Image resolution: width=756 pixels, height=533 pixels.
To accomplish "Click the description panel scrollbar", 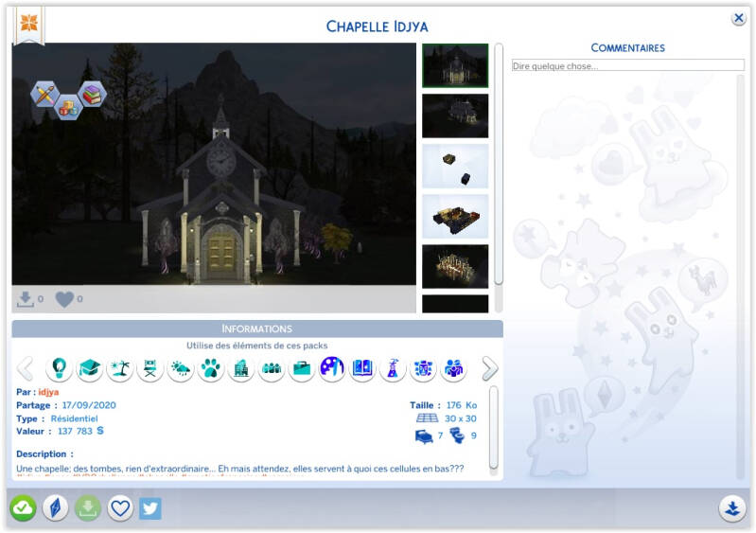I will click(493, 426).
